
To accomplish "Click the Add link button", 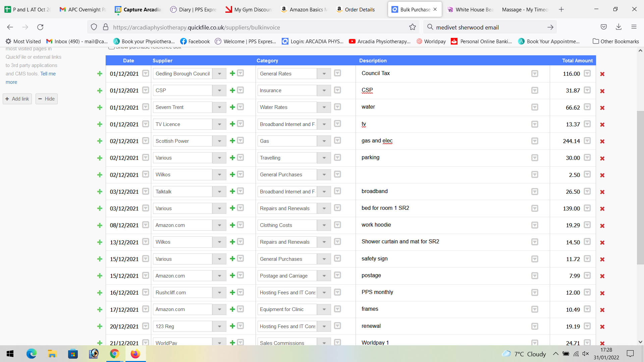I will coord(17,99).
